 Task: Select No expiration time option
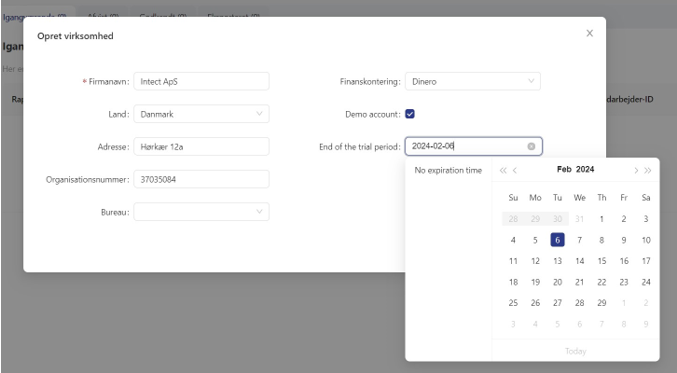[448, 170]
